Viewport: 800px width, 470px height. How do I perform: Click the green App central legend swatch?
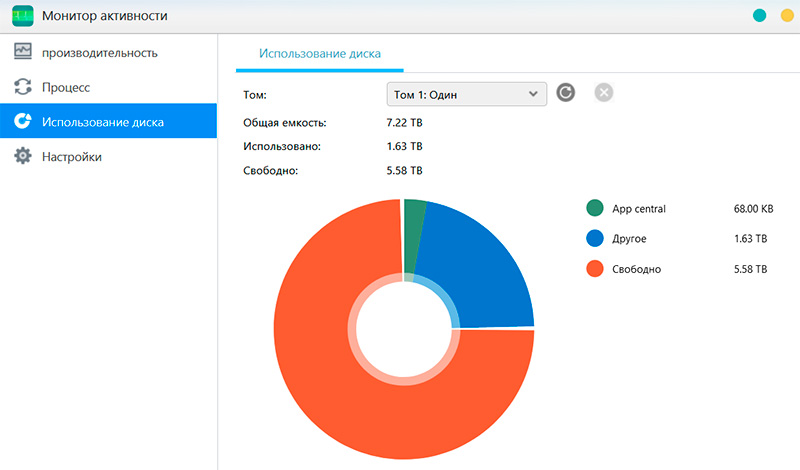coord(595,209)
